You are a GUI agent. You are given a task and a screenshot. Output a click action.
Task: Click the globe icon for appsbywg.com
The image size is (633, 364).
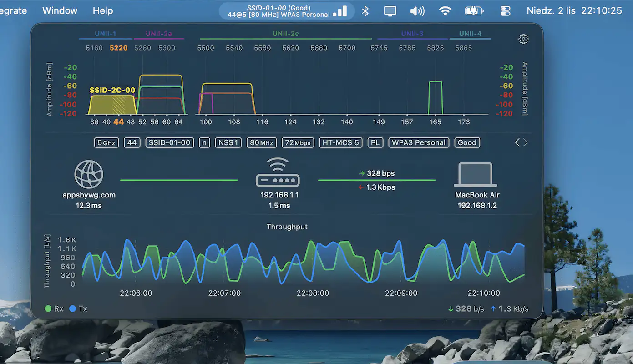pyautogui.click(x=89, y=174)
